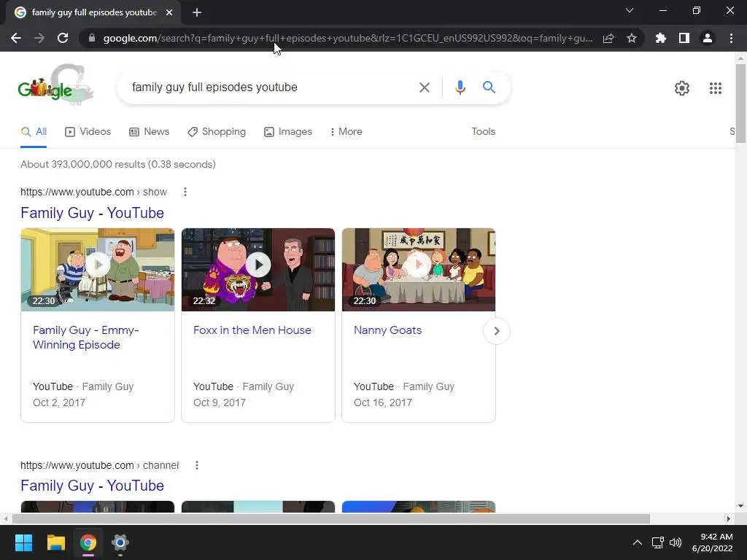Start voice search with microphone
The height and width of the screenshot is (560, 747).
(x=460, y=87)
